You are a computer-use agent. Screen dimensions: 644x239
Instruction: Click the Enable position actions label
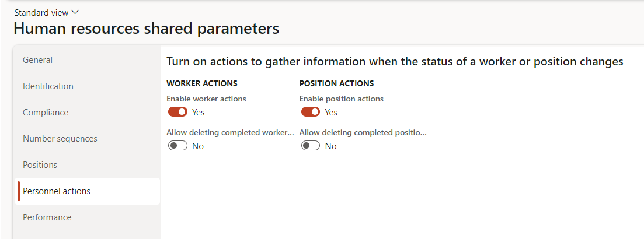pyautogui.click(x=342, y=99)
